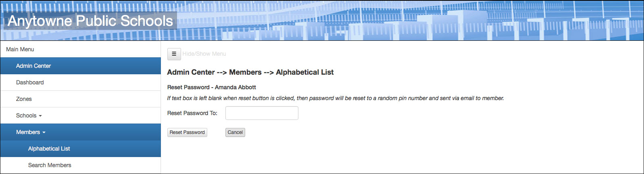Click the Admin Center Members breadcrumb heading
This screenshot has height=174, width=644.
[250, 72]
